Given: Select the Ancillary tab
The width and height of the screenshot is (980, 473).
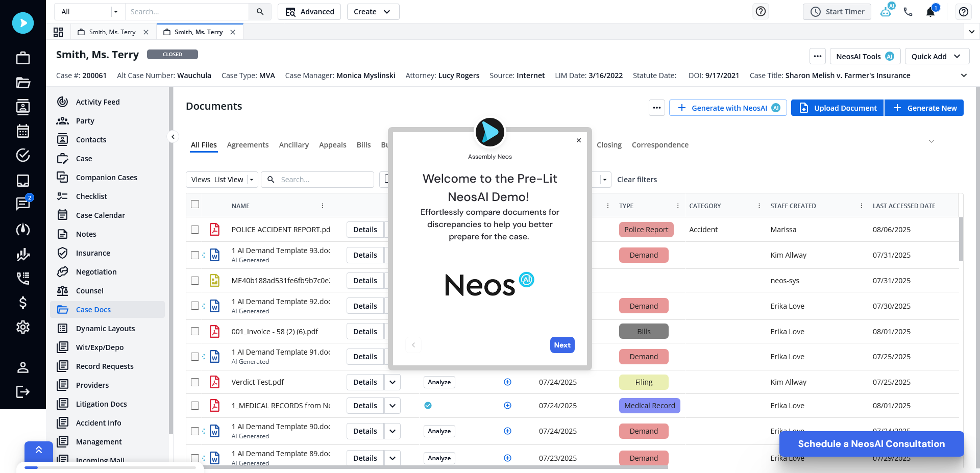Looking at the screenshot, I should tap(294, 145).
